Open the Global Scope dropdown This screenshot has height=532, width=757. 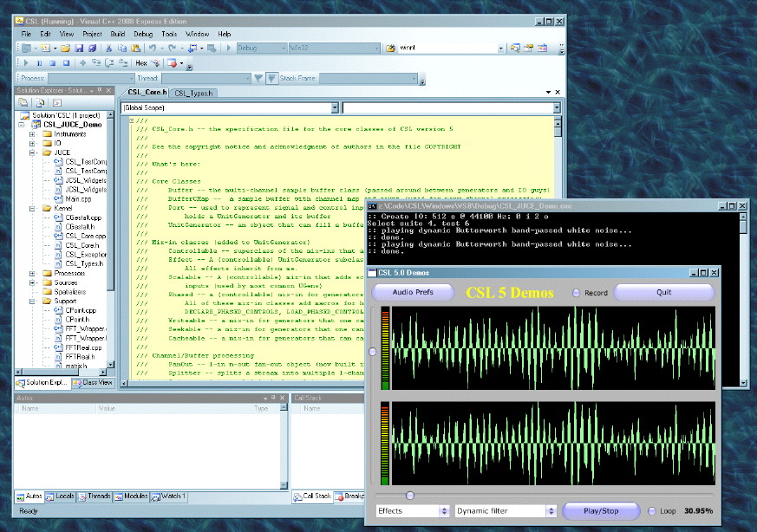[335, 108]
